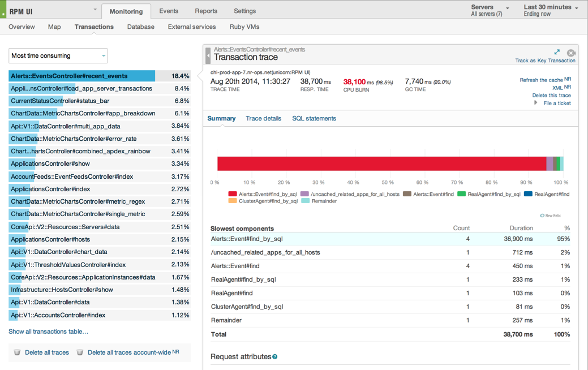Screen dimensions: 588x370
Task: Go to the Overview page
Action: [x=22, y=27]
